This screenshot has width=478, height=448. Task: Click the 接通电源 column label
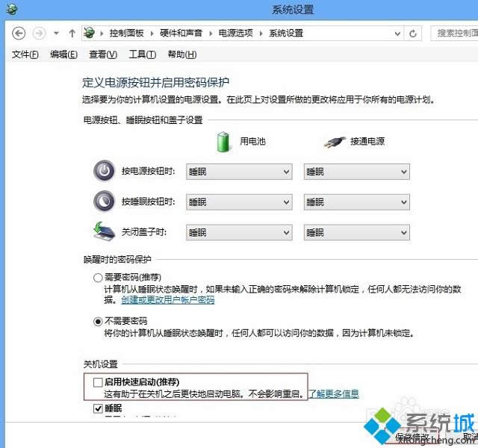coord(367,141)
